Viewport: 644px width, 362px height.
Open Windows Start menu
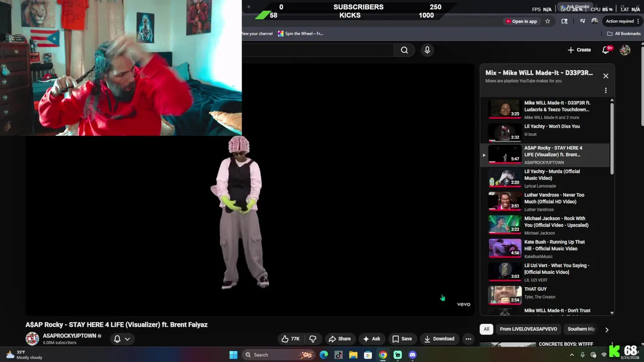coord(233,355)
